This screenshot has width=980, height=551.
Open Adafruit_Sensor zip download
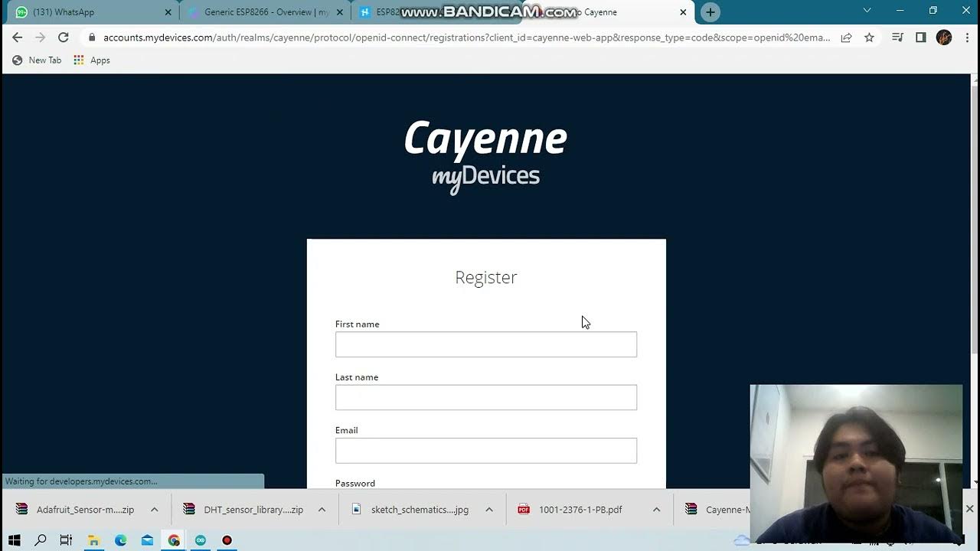tap(75, 510)
